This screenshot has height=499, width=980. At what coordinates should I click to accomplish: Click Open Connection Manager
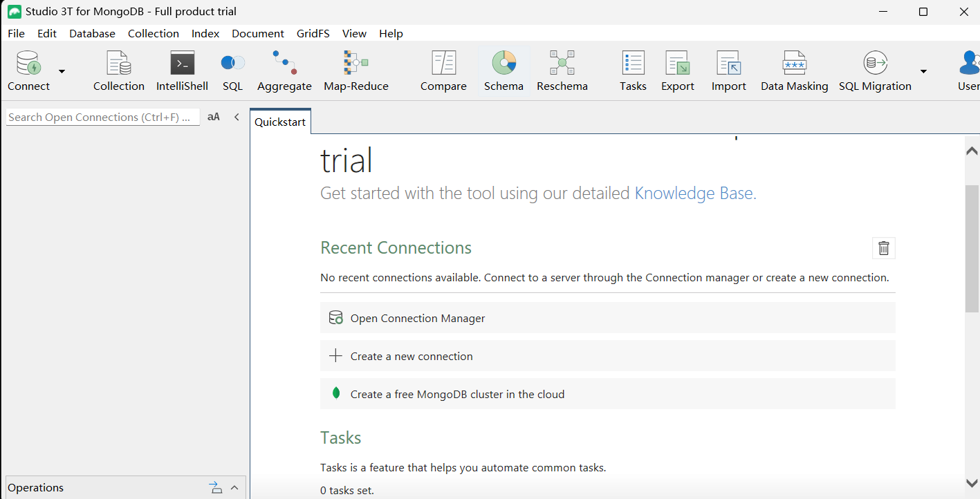608,318
